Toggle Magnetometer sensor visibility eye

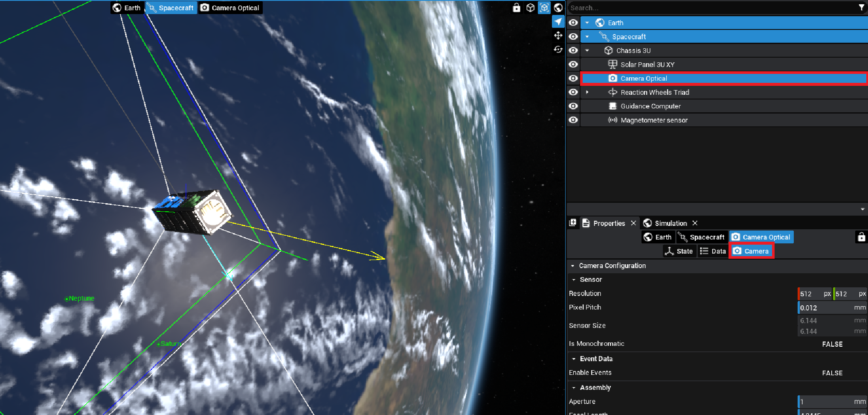(x=573, y=120)
